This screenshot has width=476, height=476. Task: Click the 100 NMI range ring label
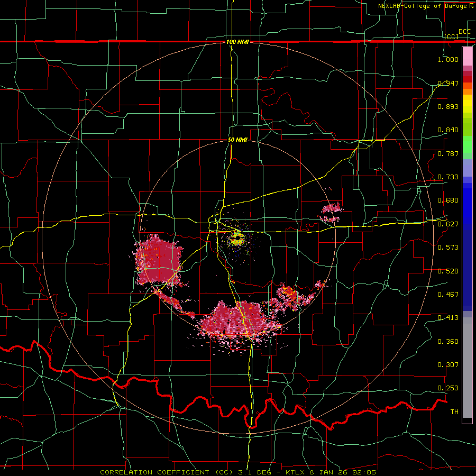tap(237, 42)
